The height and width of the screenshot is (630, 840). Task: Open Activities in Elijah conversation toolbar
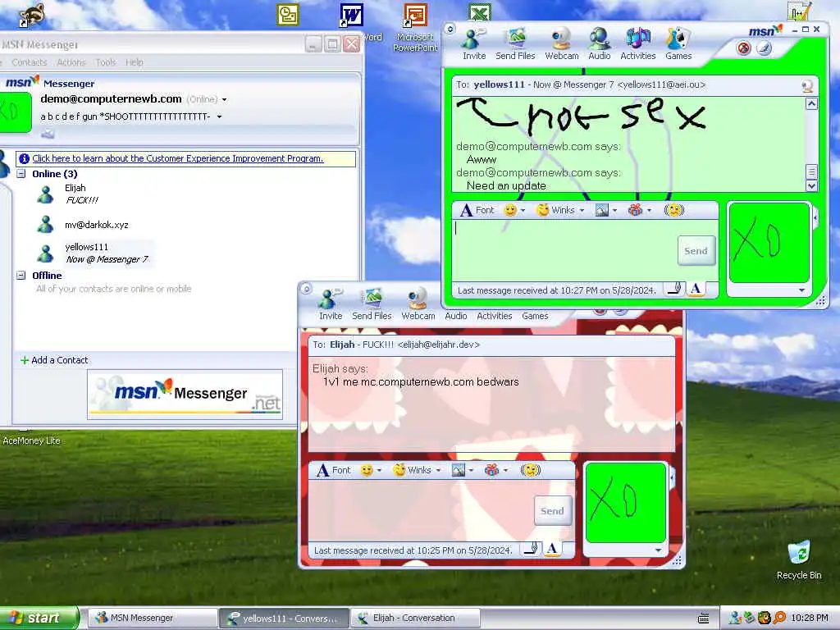pyautogui.click(x=494, y=316)
